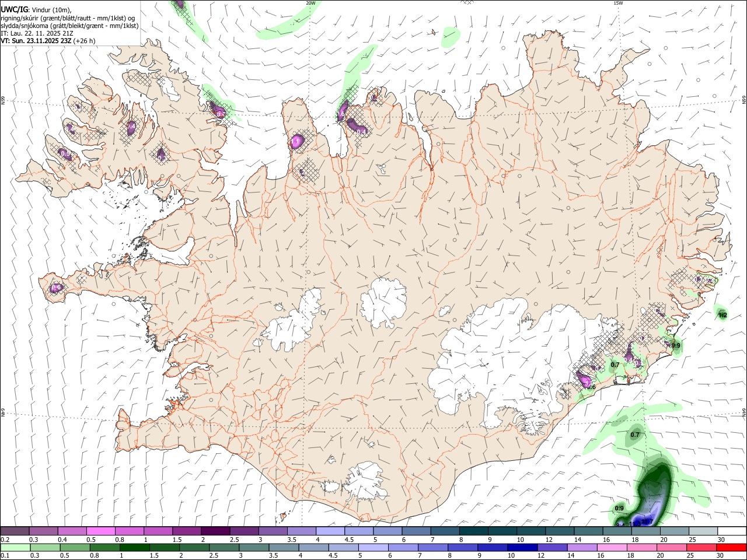
Task: Select the darkest green 1–1.5 rain legend swatch
Action: coord(134,547)
